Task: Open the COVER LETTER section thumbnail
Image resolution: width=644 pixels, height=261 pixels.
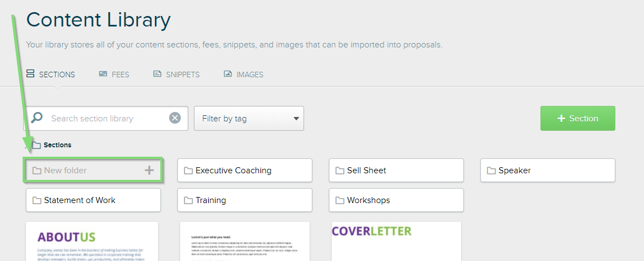Action: [396, 241]
